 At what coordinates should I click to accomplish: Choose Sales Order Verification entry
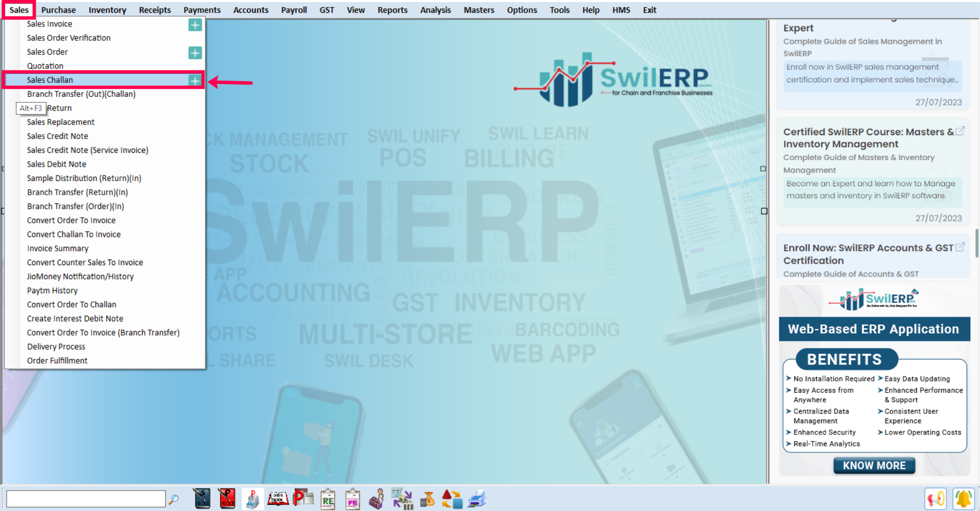pyautogui.click(x=105, y=38)
